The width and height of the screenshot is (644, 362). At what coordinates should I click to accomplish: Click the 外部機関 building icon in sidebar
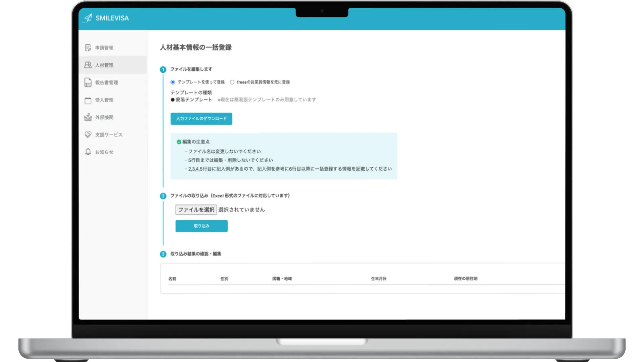pyautogui.click(x=88, y=117)
